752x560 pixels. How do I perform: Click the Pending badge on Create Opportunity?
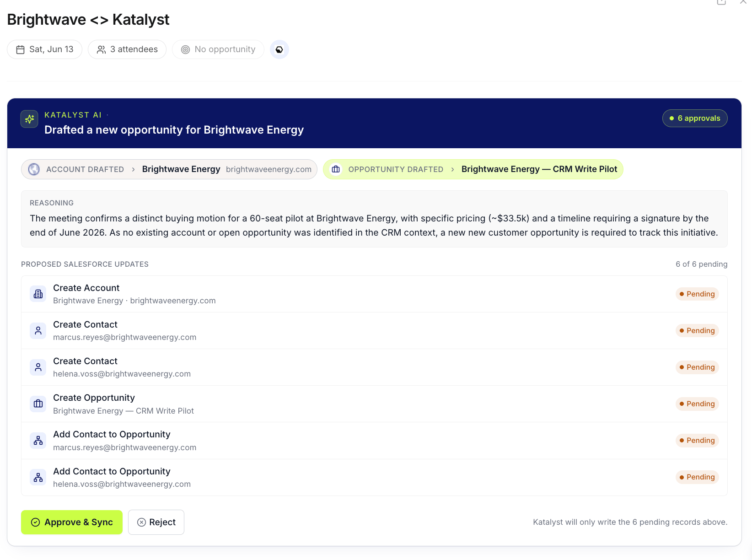click(697, 404)
